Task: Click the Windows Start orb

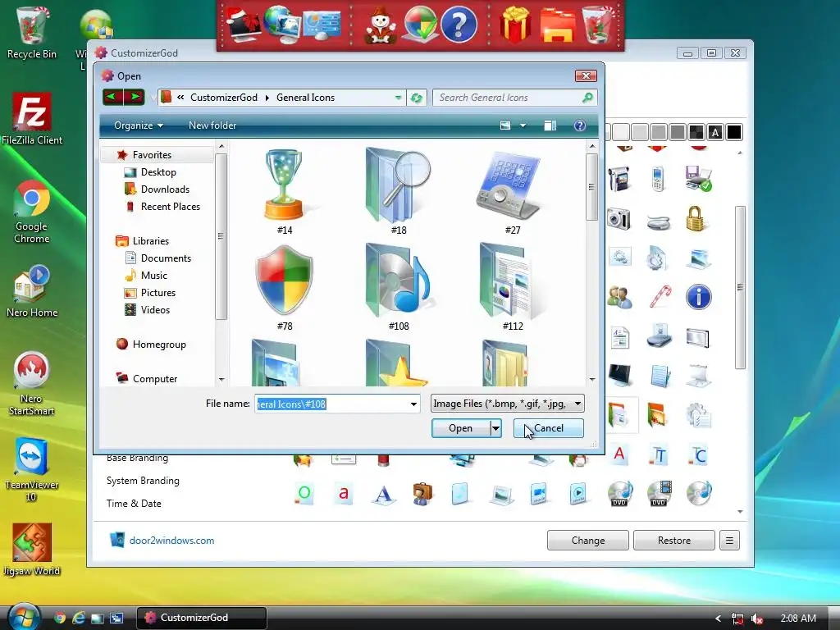Action: 24,617
